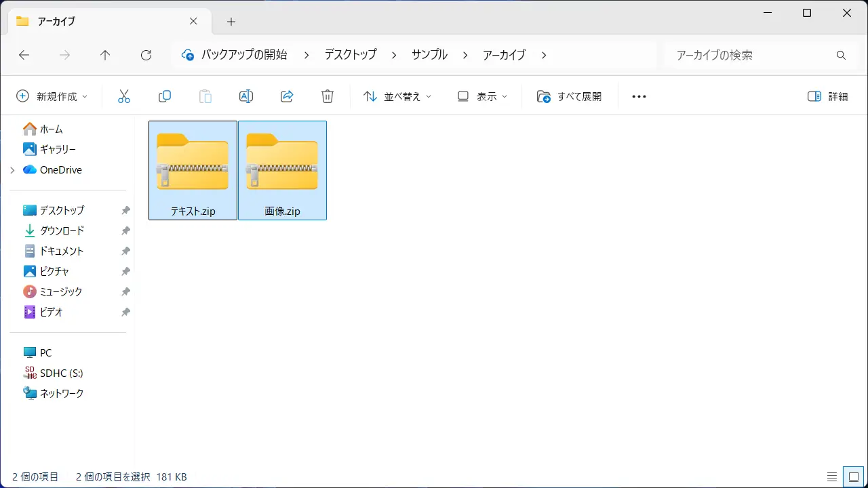Click the Rename icon in toolbar
This screenshot has height=488, width=868.
[x=246, y=96]
